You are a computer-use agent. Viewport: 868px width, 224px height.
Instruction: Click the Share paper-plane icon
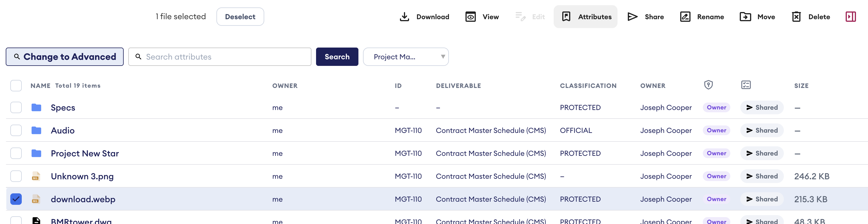[632, 17]
